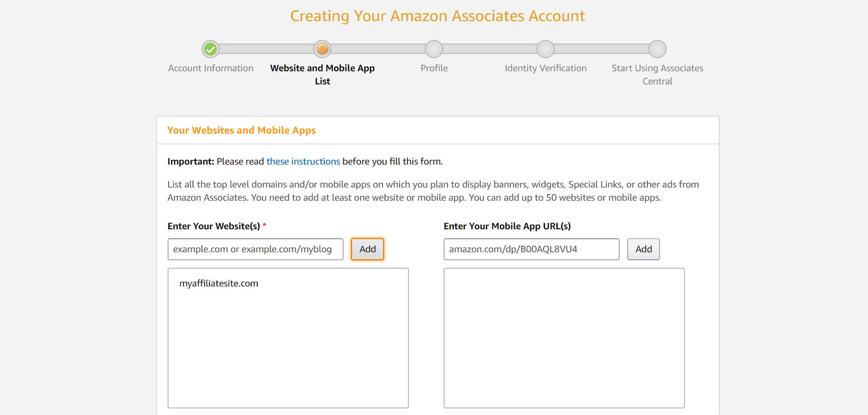Viewport: 868px width, 415px height.
Task: Click the Start Using Associates Central step circle
Action: 657,49
